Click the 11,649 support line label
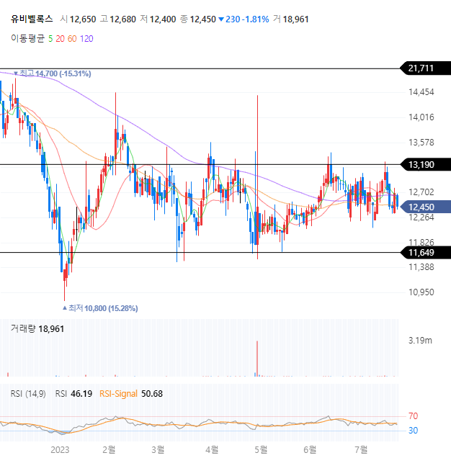 pyautogui.click(x=425, y=253)
